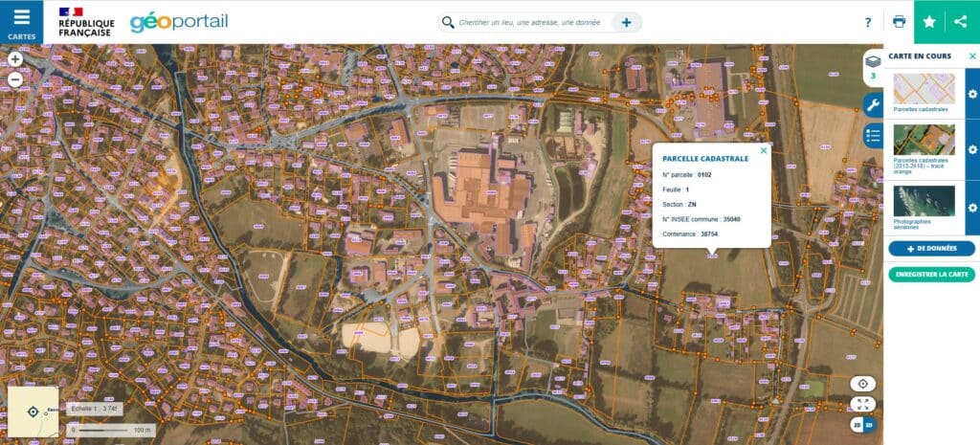The height and width of the screenshot is (445, 980).
Task: Click the search magnifier icon
Action: (x=447, y=22)
